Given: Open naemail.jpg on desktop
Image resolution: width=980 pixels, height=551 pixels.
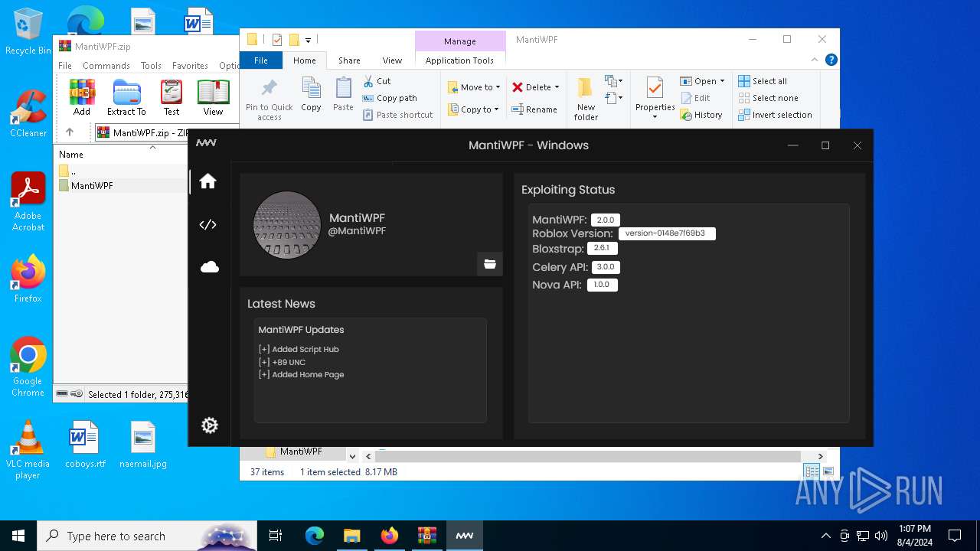Looking at the screenshot, I should pyautogui.click(x=143, y=444).
